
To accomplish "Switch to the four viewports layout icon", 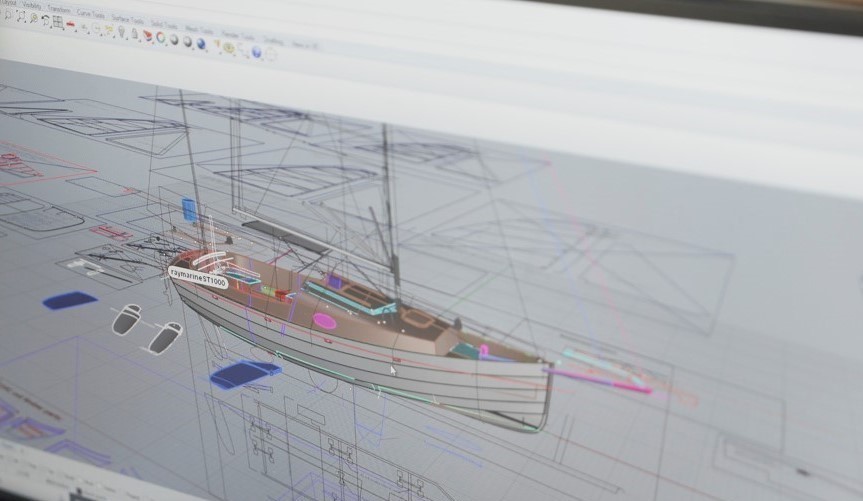I will pos(58,23).
